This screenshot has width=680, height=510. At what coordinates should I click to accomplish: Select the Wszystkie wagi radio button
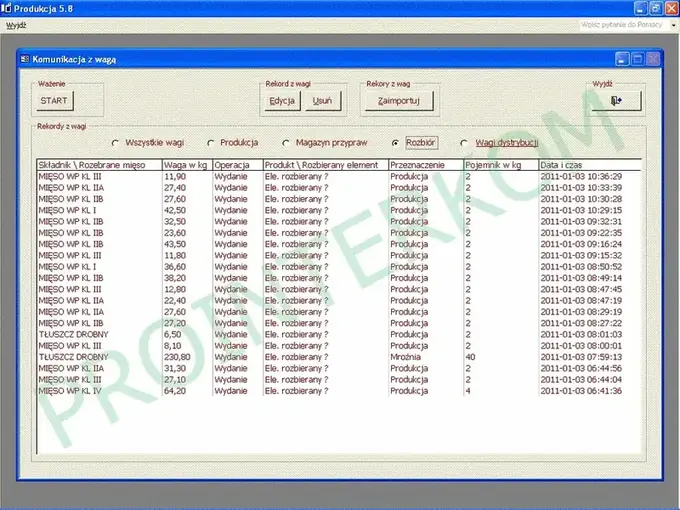click(x=115, y=143)
